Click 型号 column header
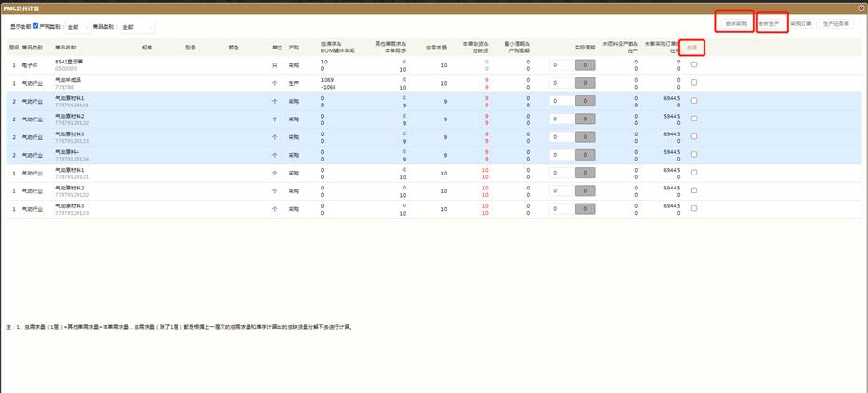The width and height of the screenshot is (868, 393). (191, 49)
